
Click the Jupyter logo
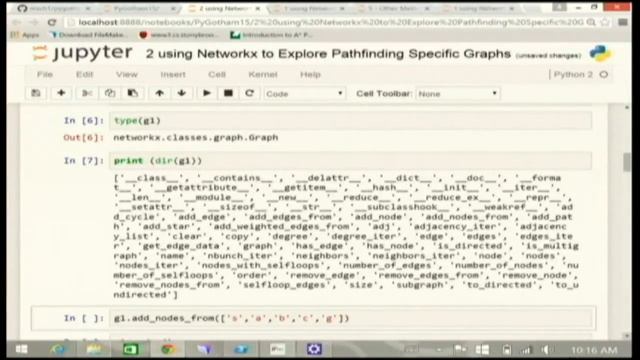(x=82, y=53)
